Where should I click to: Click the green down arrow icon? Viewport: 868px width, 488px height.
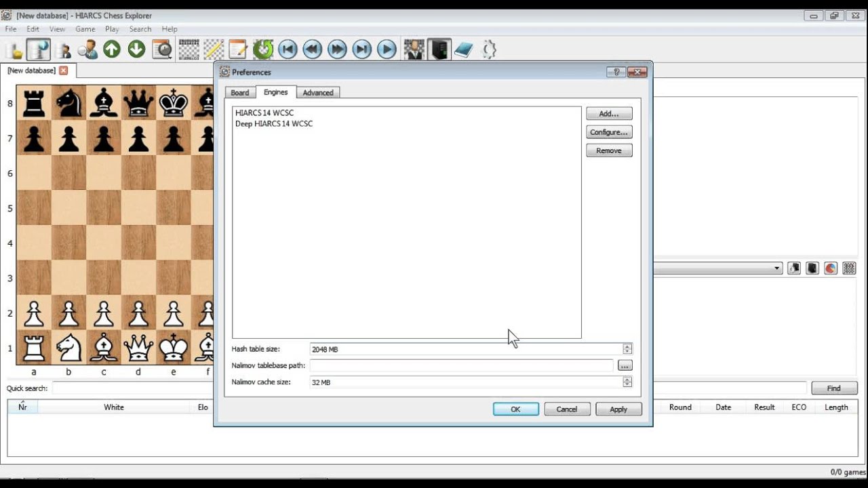coord(137,49)
